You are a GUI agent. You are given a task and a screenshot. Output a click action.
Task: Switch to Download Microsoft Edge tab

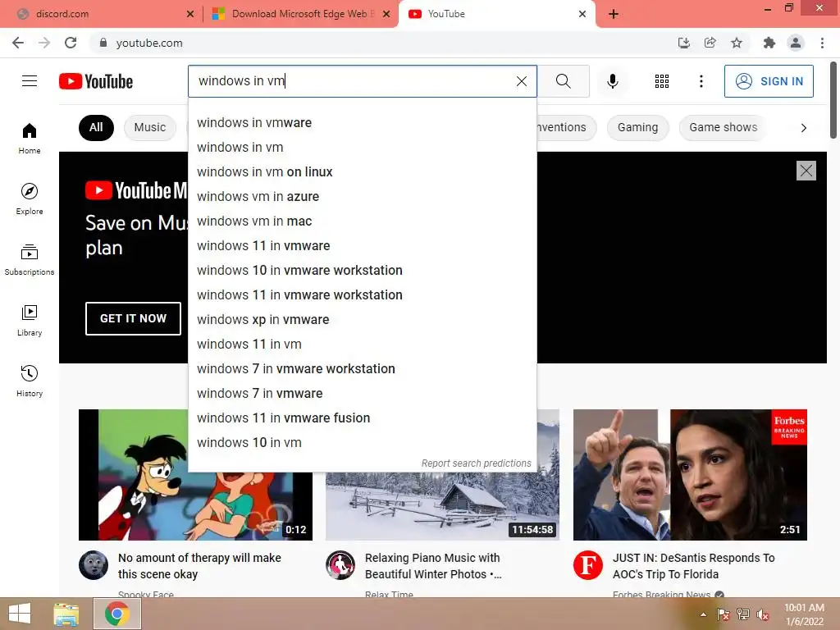pos(300,14)
